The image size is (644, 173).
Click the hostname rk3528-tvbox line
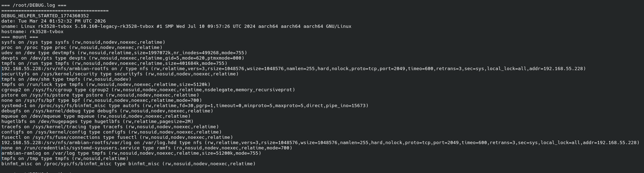coord(32,32)
